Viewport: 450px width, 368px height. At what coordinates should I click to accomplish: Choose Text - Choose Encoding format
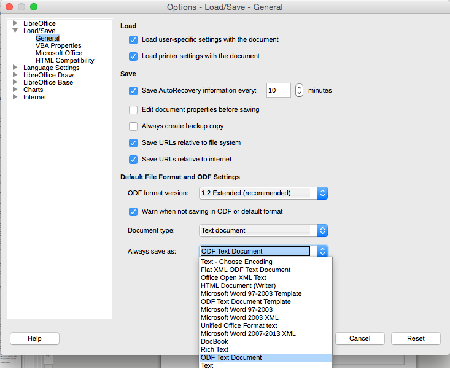pos(266,261)
